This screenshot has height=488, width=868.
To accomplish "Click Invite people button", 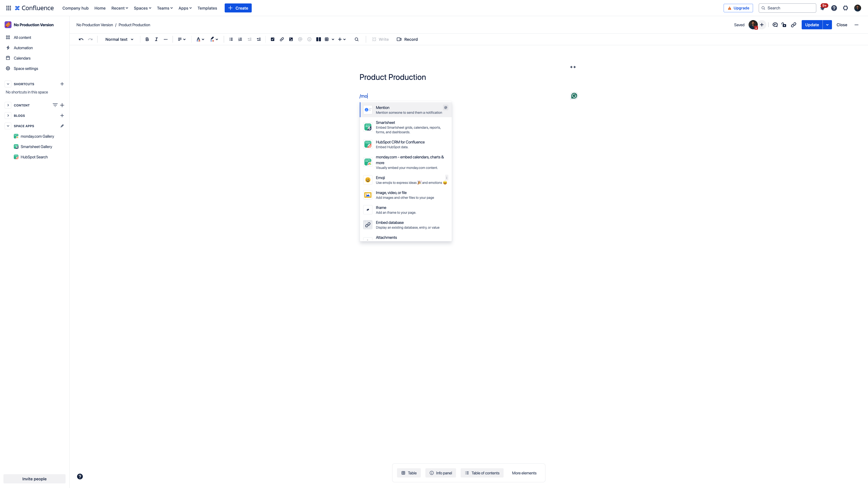I will click(34, 479).
